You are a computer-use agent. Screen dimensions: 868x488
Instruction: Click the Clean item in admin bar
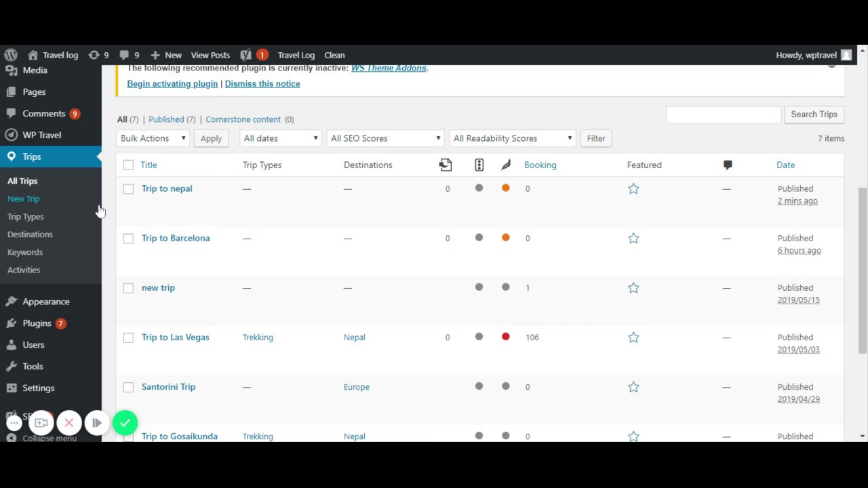334,55
